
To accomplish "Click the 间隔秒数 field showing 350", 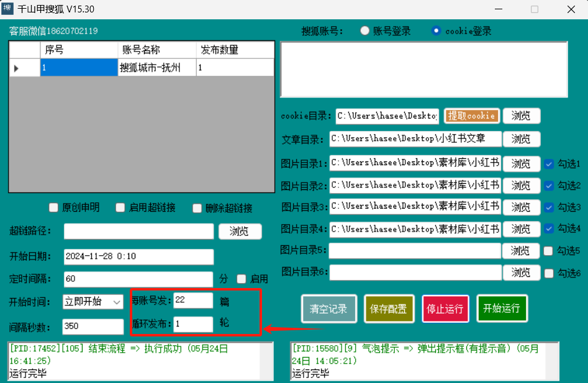I will click(x=93, y=327).
